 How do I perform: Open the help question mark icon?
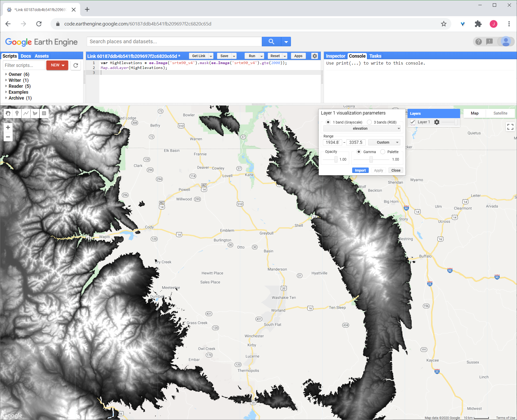pos(478,41)
